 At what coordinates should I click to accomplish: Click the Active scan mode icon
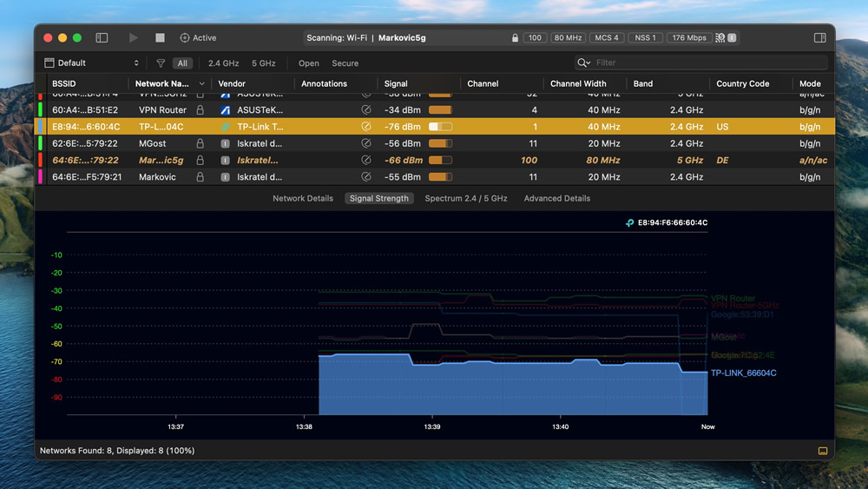tap(184, 37)
